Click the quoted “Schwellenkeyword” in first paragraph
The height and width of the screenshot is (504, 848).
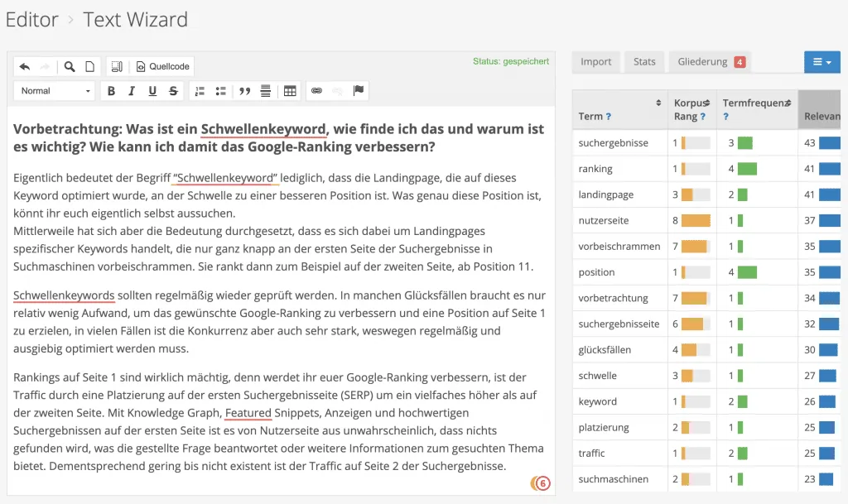point(225,178)
